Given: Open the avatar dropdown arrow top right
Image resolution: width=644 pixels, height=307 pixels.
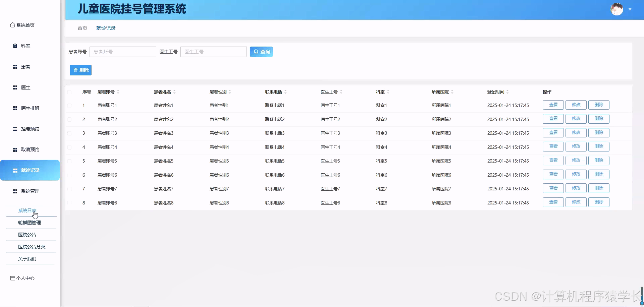Looking at the screenshot, I should 631,9.
